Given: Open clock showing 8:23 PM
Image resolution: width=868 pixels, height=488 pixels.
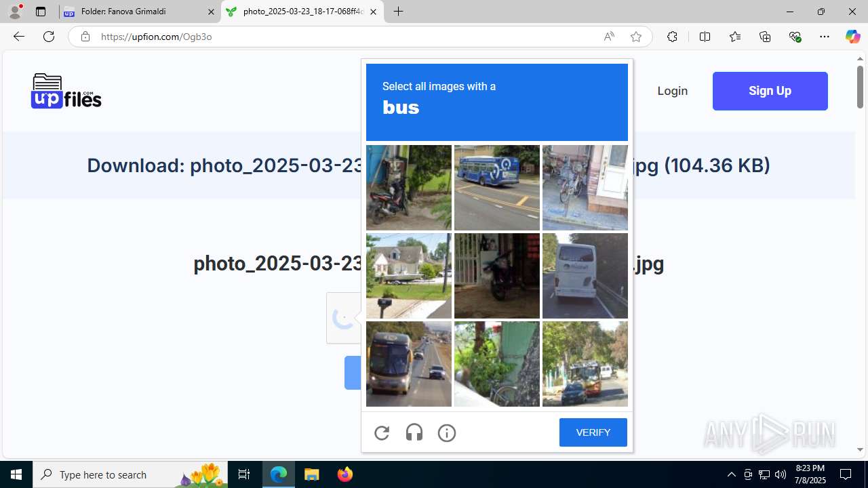Looking at the screenshot, I should click(810, 474).
